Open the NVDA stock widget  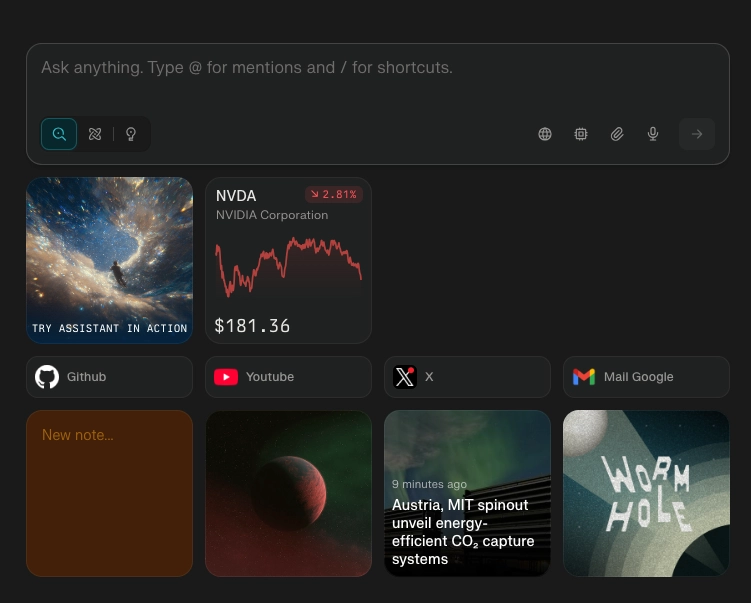tap(288, 260)
